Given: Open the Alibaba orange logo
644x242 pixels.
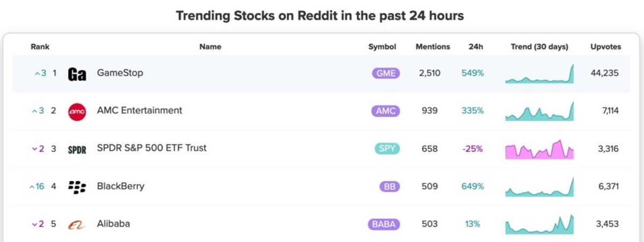Looking at the screenshot, I should [x=77, y=225].
